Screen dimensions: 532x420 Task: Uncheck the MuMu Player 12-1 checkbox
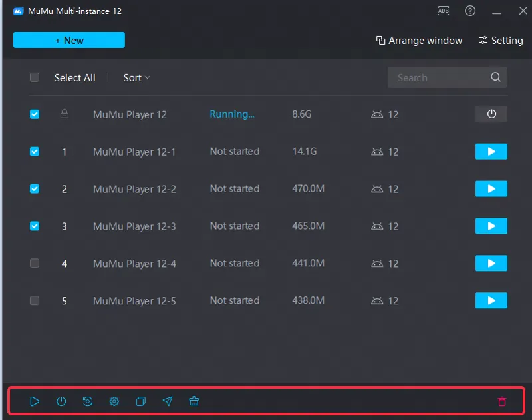(35, 152)
